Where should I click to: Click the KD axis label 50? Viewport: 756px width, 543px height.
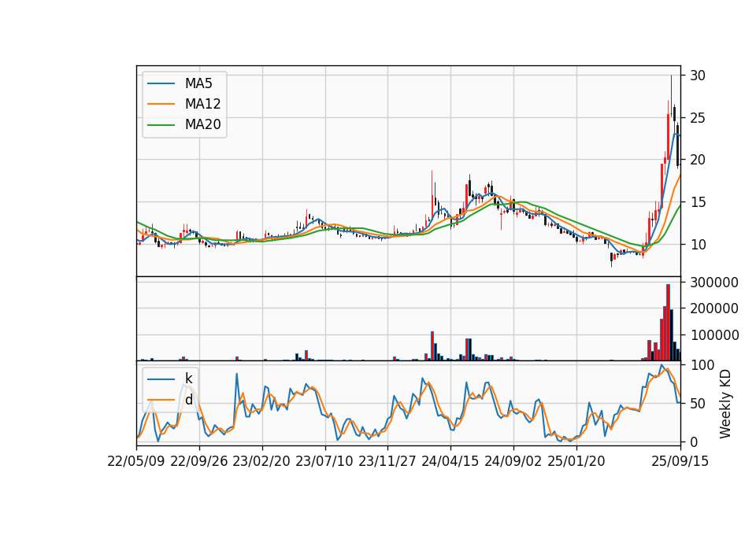coord(698,403)
